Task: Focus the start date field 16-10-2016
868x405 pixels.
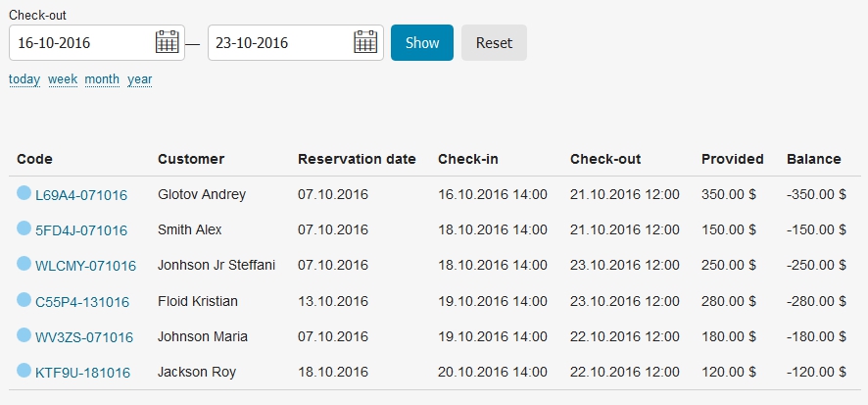Action: (x=97, y=43)
